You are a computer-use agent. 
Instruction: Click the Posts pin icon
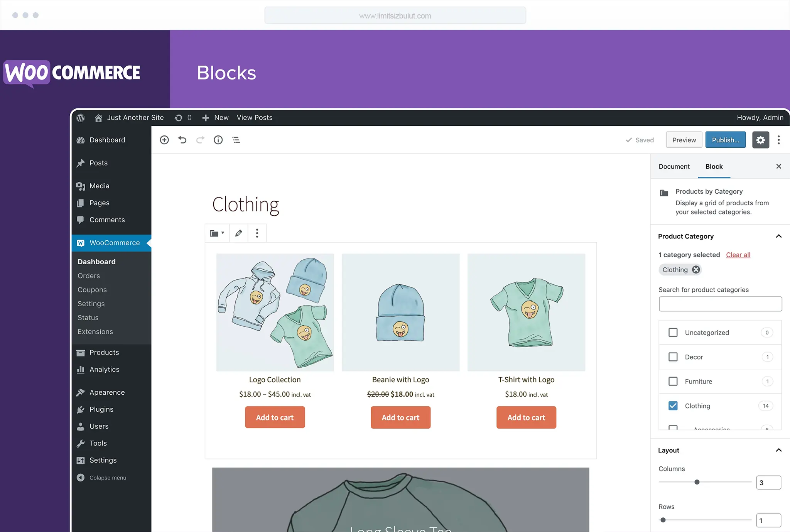pyautogui.click(x=81, y=163)
